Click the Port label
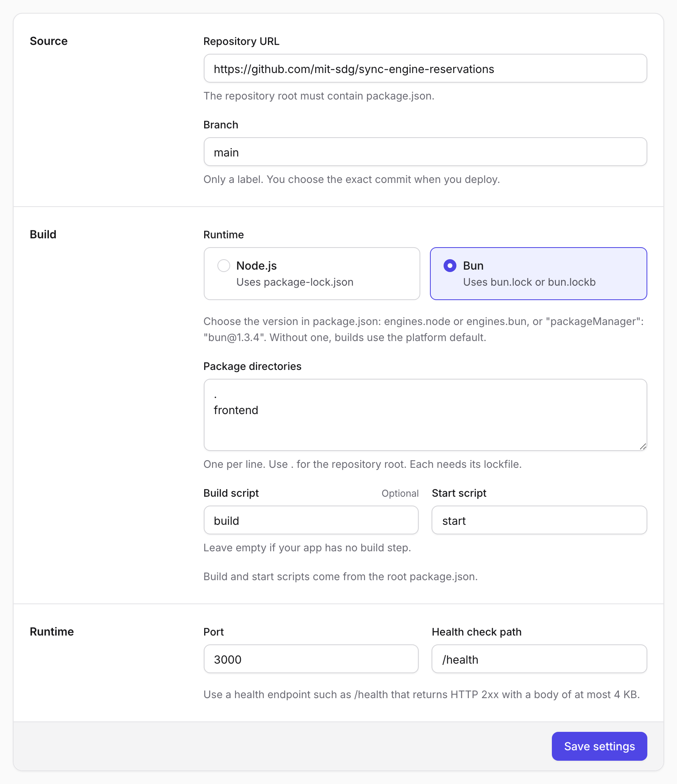The image size is (677, 784). click(x=213, y=632)
